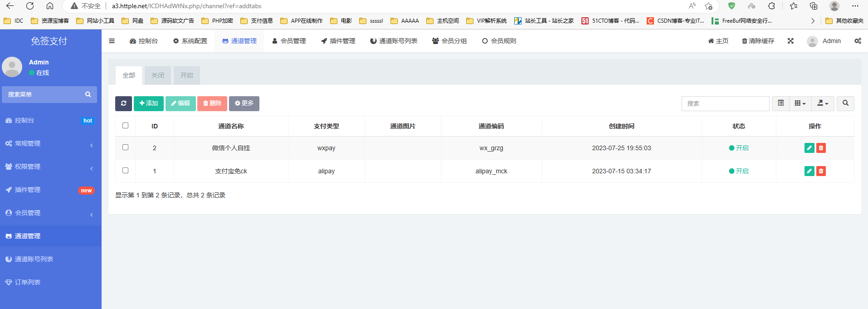Click the hamburger menu icon to collapse sidebar

112,41
